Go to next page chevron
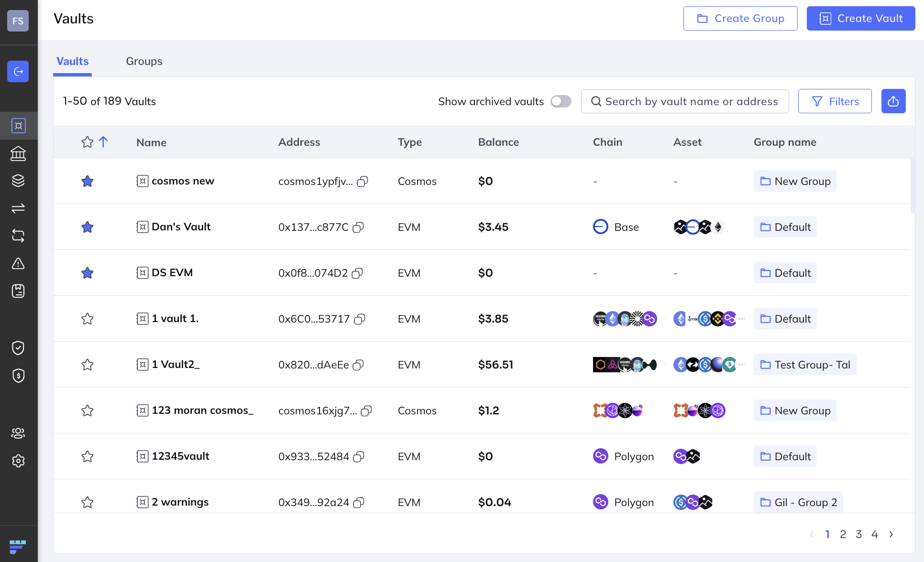 pyautogui.click(x=891, y=534)
